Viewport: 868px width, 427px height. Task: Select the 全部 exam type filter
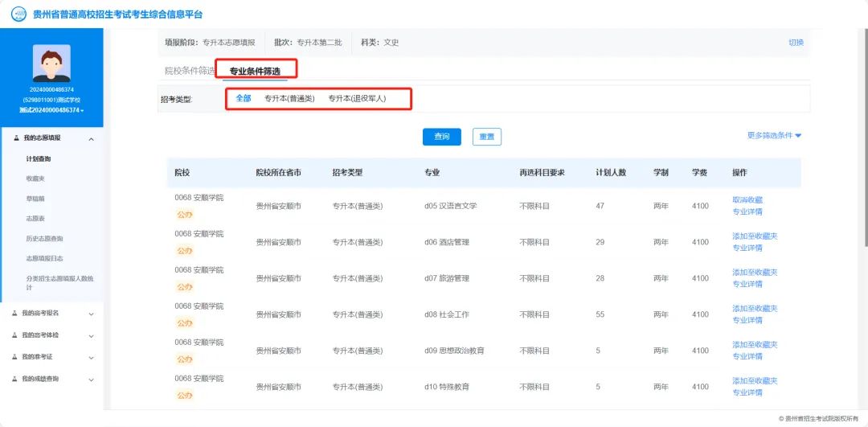coord(243,99)
